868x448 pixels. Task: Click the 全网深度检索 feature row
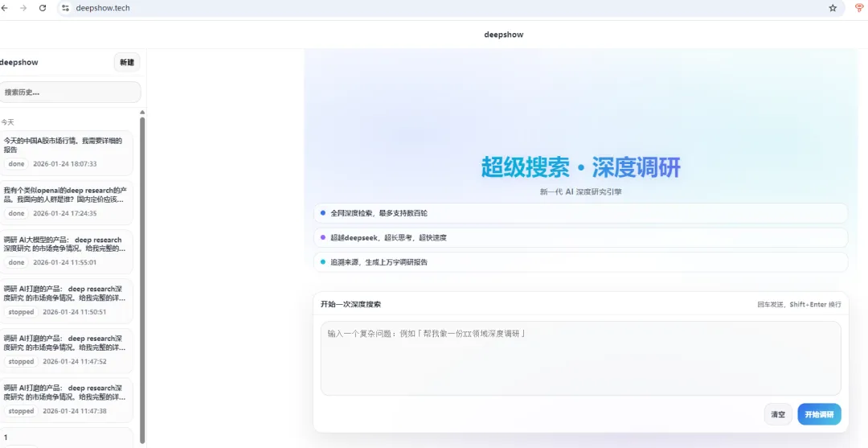tap(581, 213)
